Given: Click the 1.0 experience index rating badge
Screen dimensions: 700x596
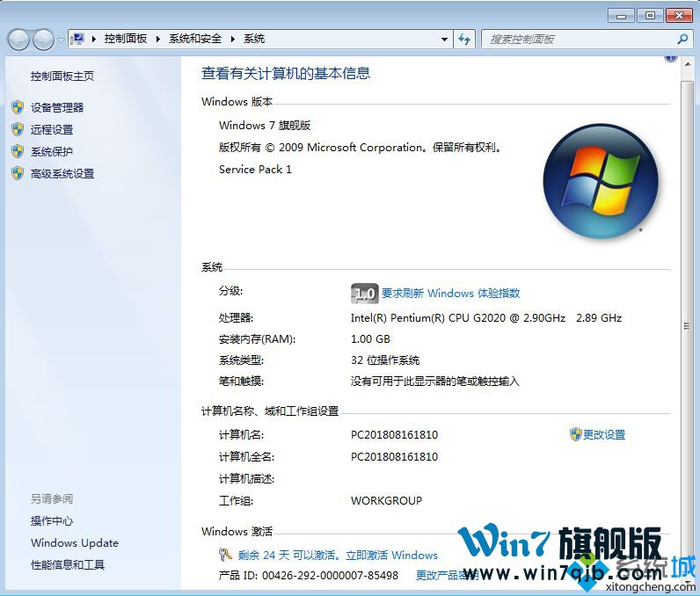Looking at the screenshot, I should click(x=364, y=293).
